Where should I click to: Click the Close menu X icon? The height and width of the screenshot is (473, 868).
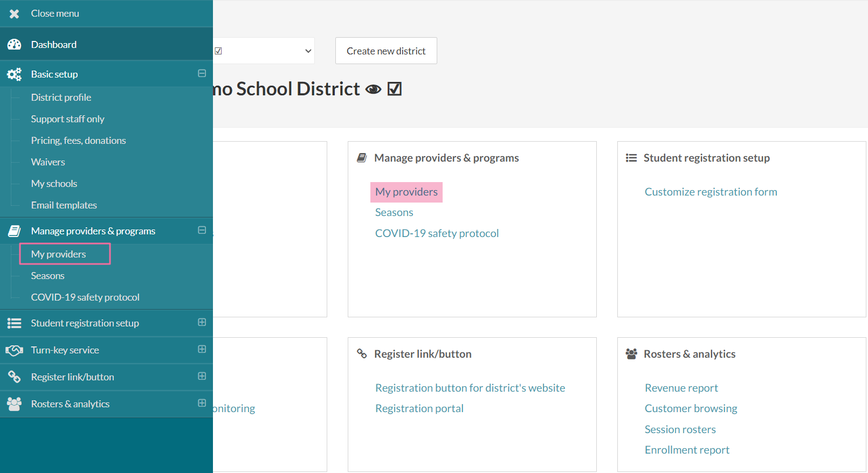tap(15, 13)
